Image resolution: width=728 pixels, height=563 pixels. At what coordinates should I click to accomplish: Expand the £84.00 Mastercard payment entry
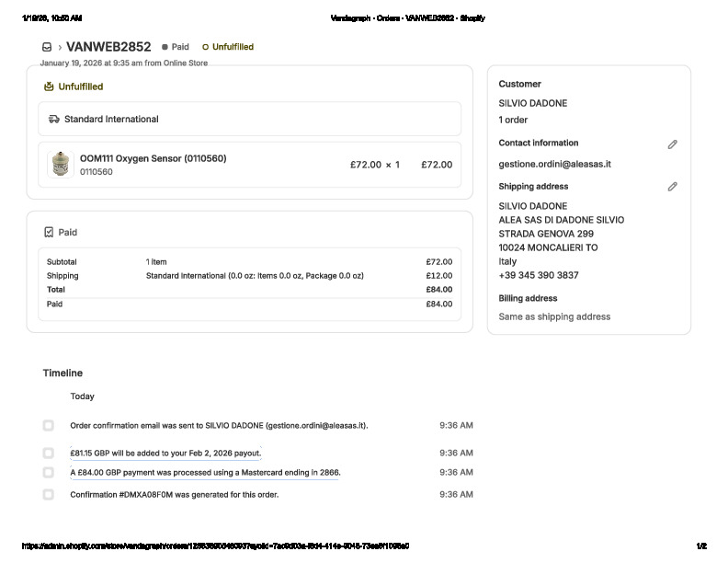(205, 472)
